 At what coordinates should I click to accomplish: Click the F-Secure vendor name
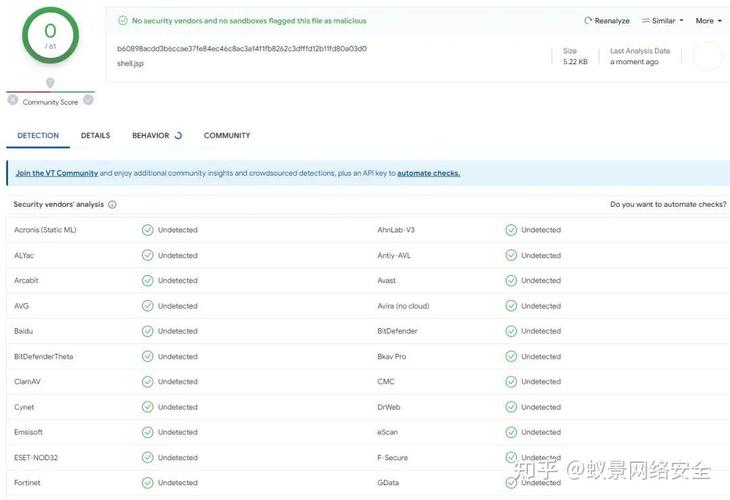pos(392,458)
